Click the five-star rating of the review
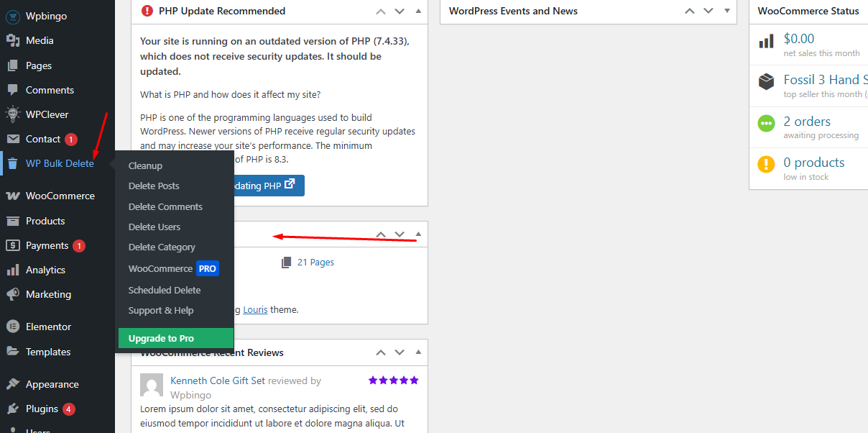The image size is (868, 433). pyautogui.click(x=393, y=380)
